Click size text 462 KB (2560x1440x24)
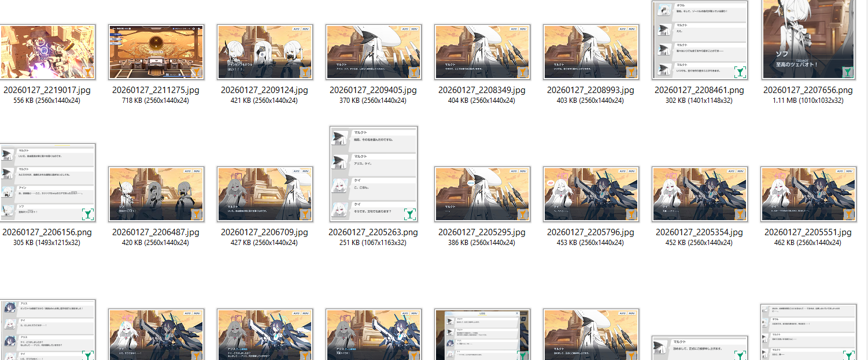Image resolution: width=868 pixels, height=360 pixels. pyautogui.click(x=808, y=243)
